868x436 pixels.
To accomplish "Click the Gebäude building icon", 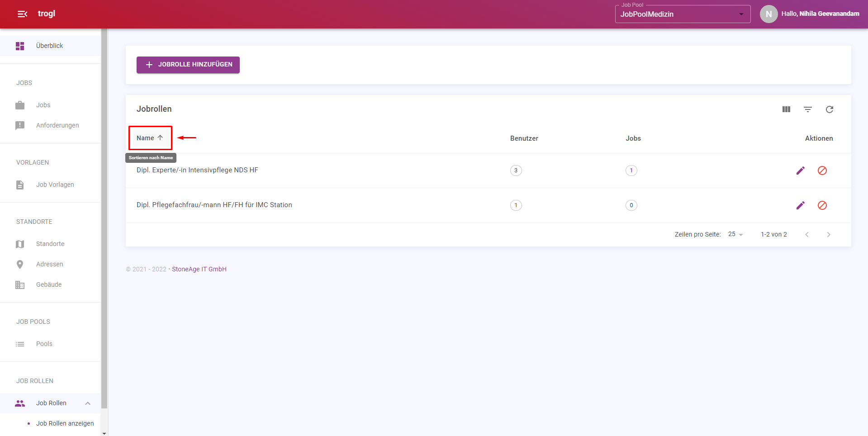I will click(x=20, y=284).
